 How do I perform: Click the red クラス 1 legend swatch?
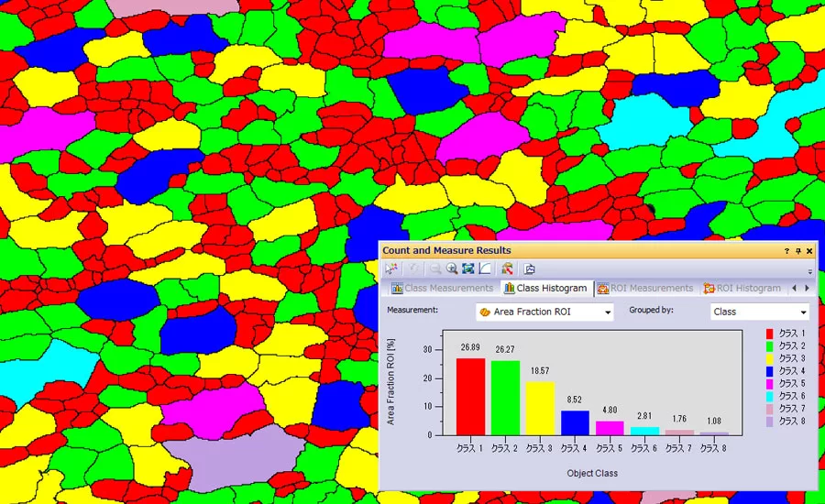[x=769, y=334]
